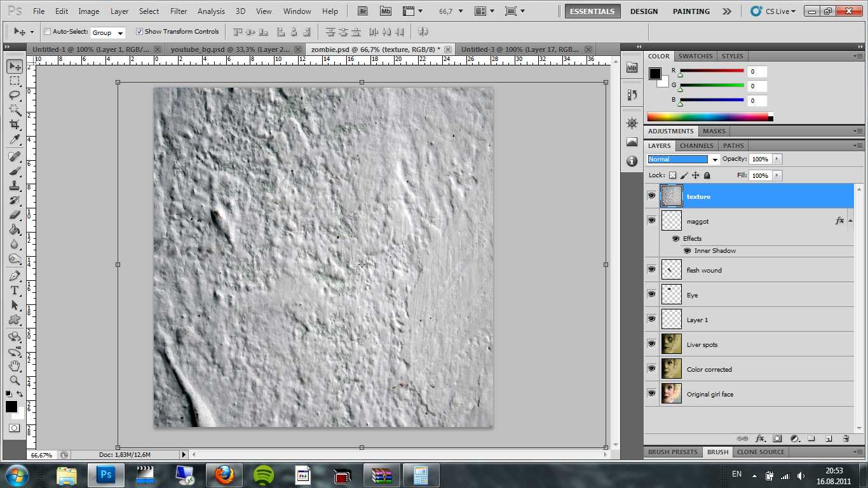Click the red R channel slider
The image size is (868, 488).
click(x=712, y=71)
